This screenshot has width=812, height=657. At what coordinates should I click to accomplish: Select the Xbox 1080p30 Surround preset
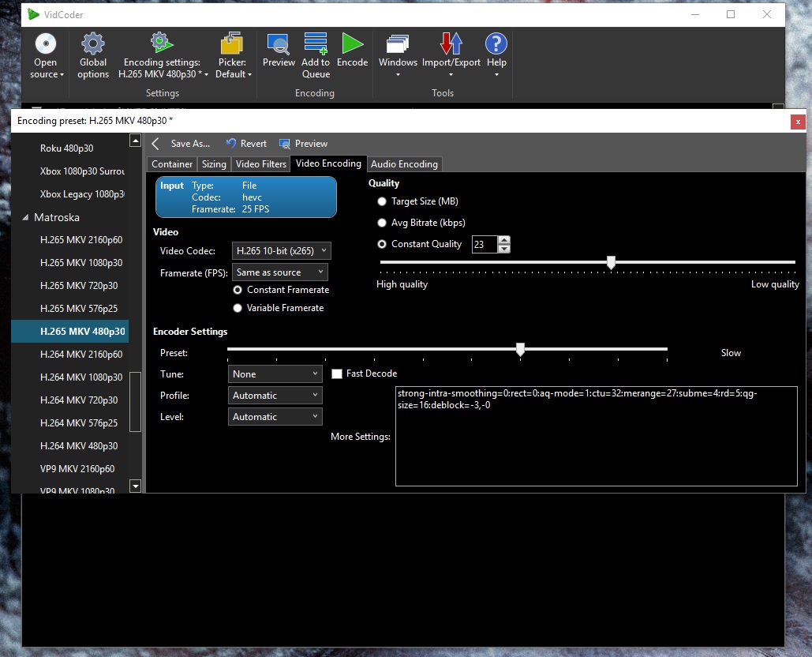coord(82,171)
